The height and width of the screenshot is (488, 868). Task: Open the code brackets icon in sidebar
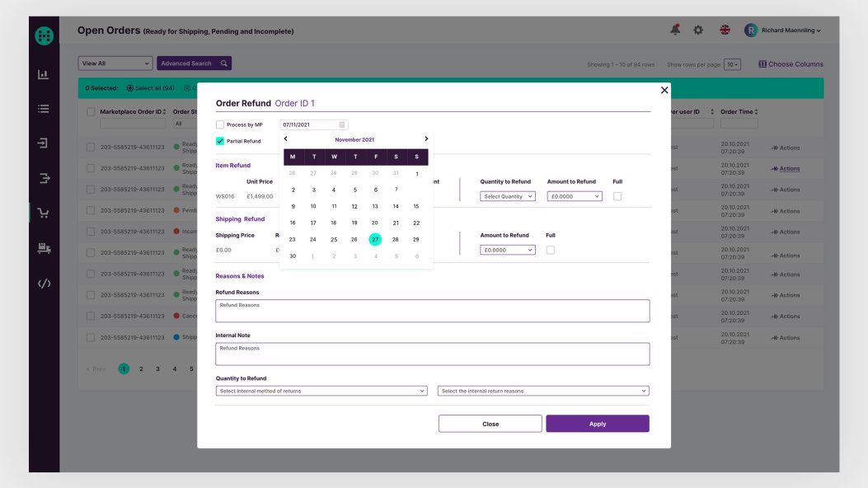point(44,284)
